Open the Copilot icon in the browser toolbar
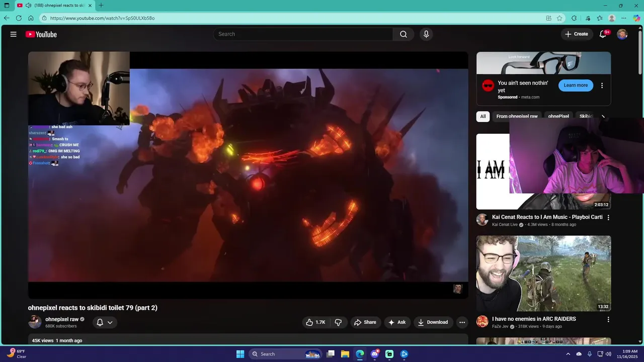Image resolution: width=644 pixels, height=362 pixels. click(x=636, y=18)
